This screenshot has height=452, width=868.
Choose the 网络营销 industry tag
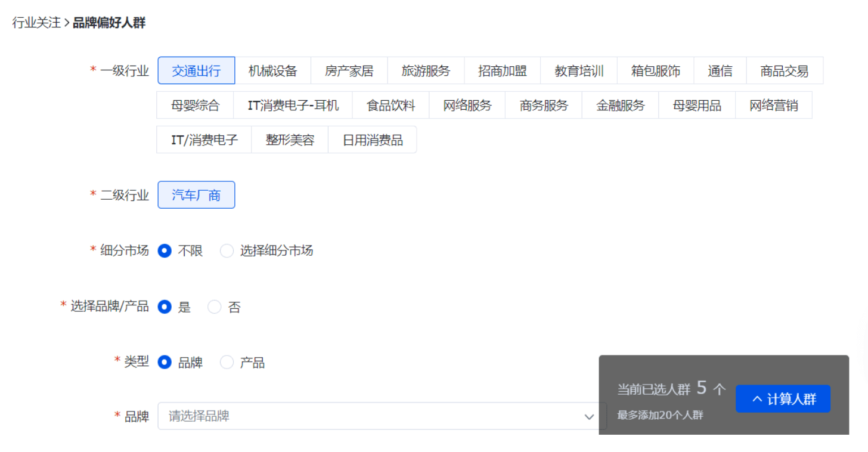pyautogui.click(x=774, y=106)
